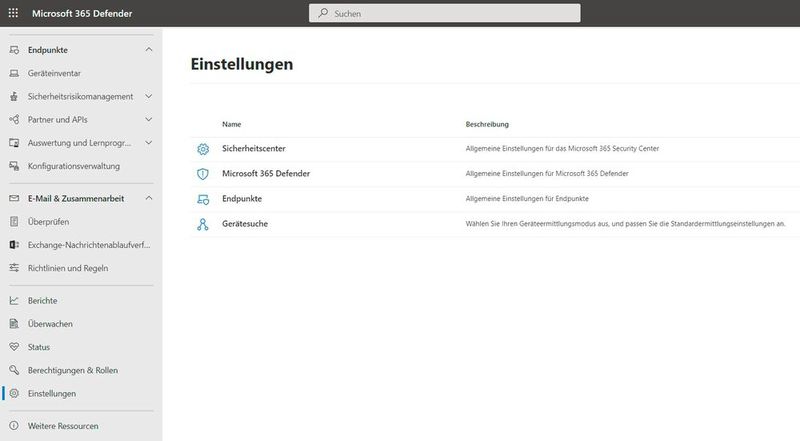
Task: Click the Berechtigungen & Rollen key icon
Action: (14, 370)
